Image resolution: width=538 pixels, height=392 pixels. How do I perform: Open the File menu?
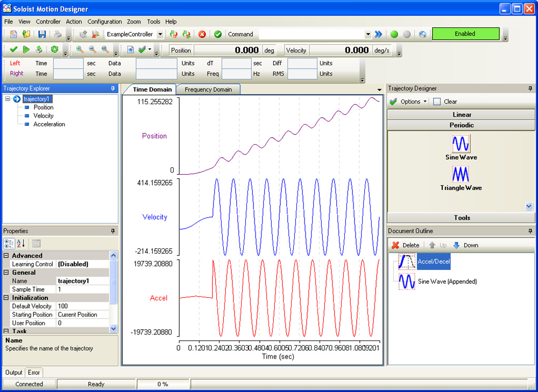pos(9,22)
